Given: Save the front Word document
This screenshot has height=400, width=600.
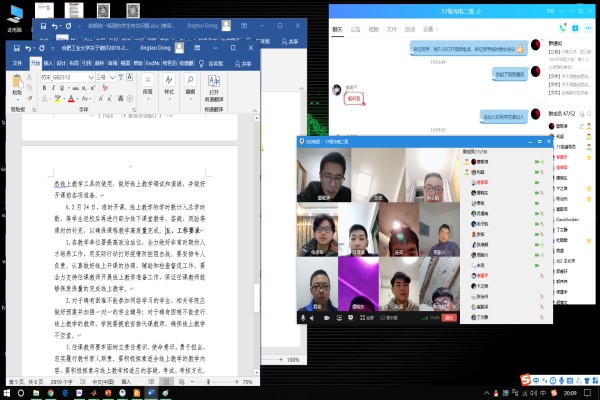Looking at the screenshot, I should point(16,48).
